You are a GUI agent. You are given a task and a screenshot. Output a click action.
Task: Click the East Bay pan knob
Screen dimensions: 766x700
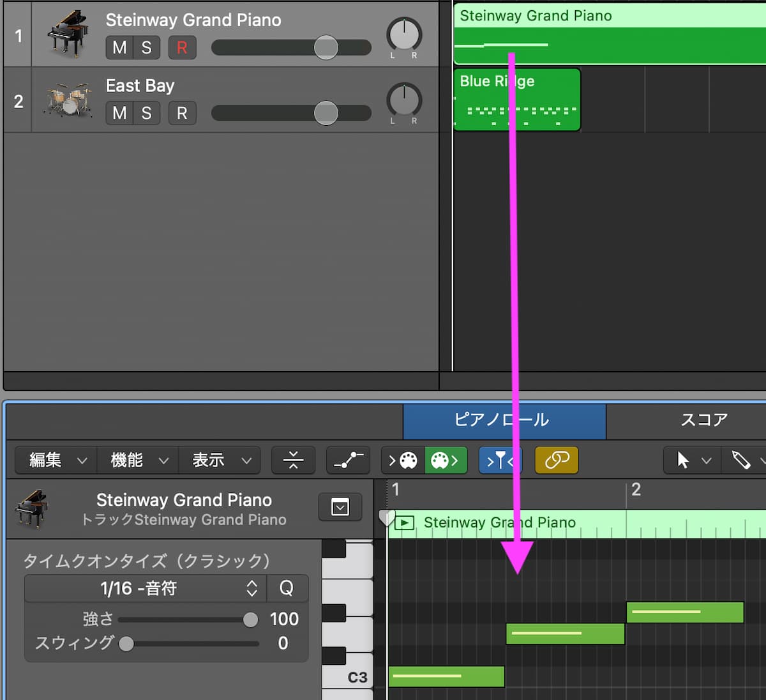click(x=404, y=100)
